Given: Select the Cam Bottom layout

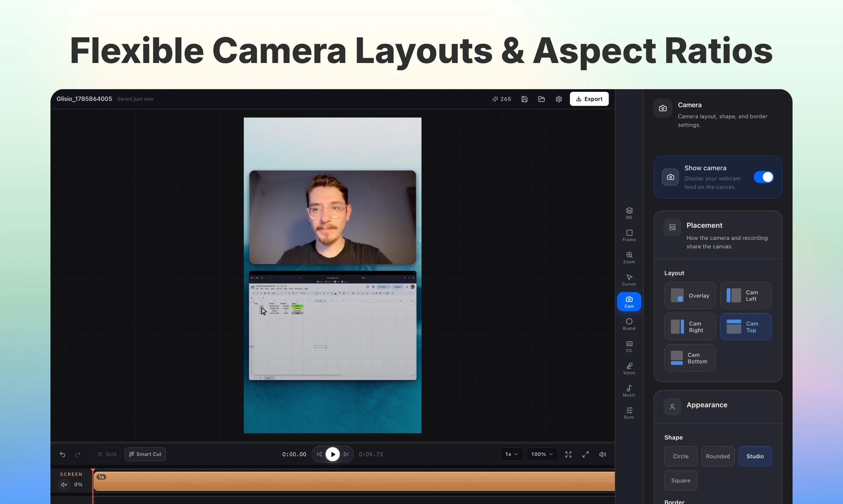Looking at the screenshot, I should tap(690, 358).
